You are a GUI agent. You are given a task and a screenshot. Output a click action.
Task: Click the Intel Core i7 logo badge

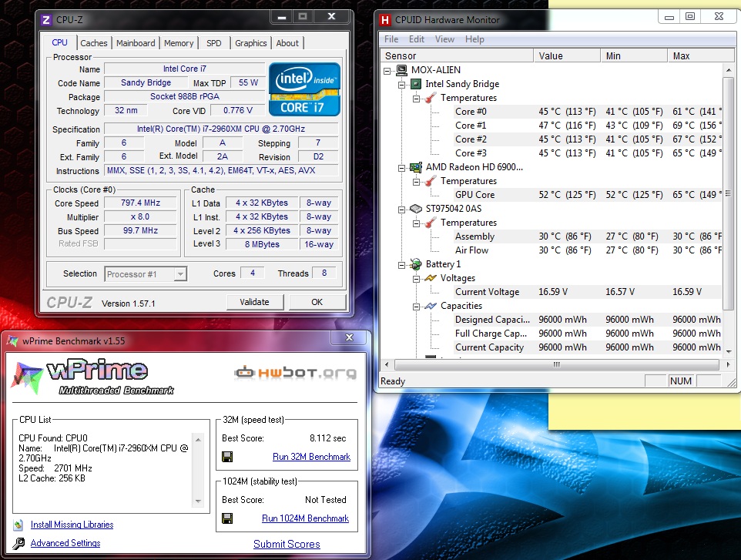click(x=305, y=89)
